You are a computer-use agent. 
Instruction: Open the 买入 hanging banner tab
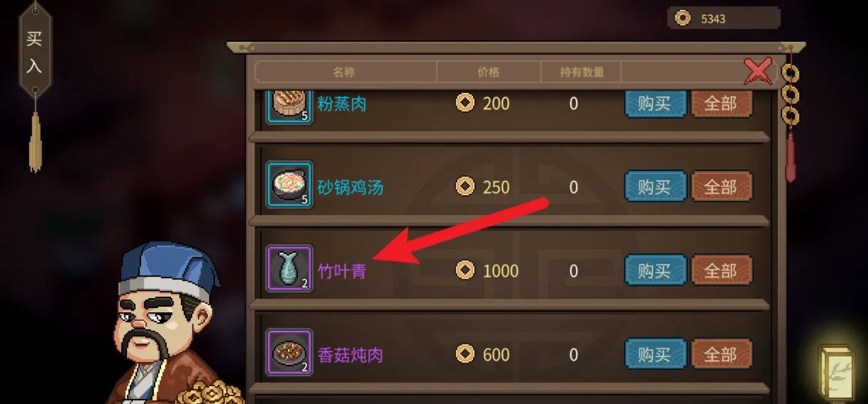click(35, 53)
